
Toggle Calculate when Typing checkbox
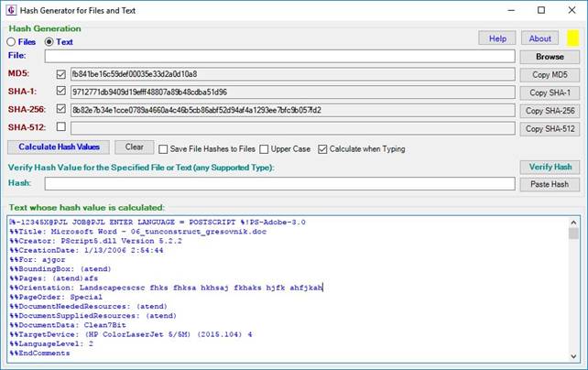click(322, 149)
